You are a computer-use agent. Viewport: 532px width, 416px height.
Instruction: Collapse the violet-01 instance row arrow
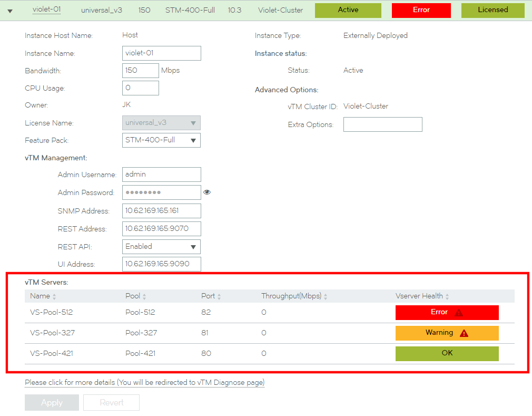pos(10,11)
